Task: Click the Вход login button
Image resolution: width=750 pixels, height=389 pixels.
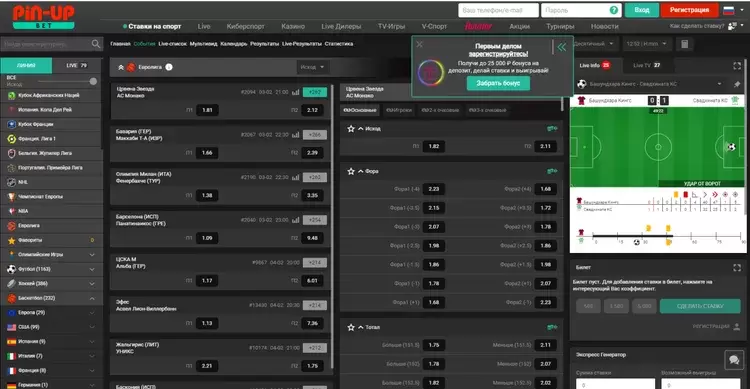Action: pos(641,10)
